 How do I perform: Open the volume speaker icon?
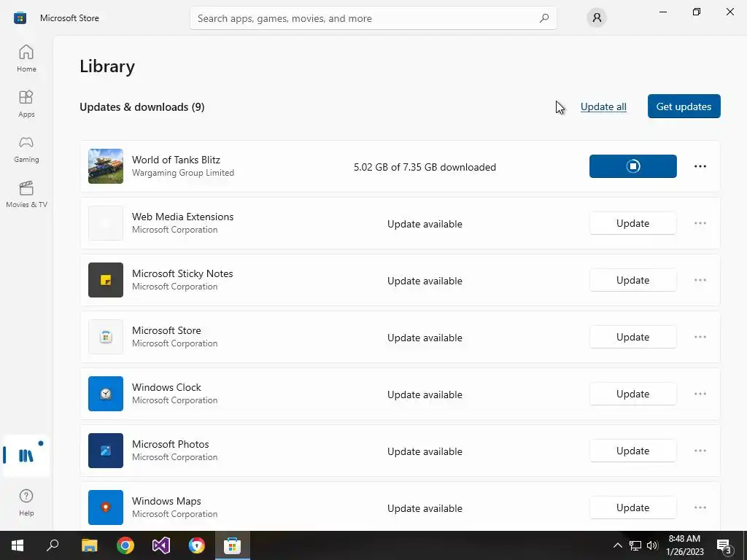tap(652, 545)
